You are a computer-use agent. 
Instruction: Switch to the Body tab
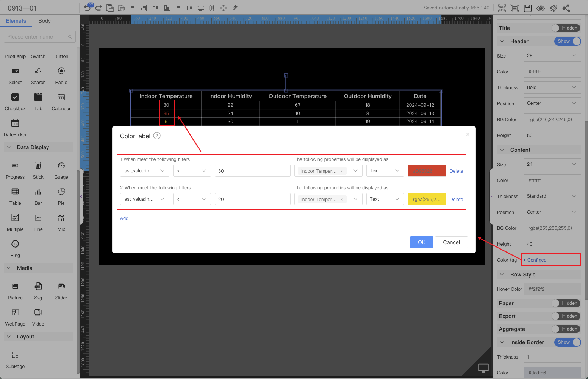pyautogui.click(x=44, y=21)
